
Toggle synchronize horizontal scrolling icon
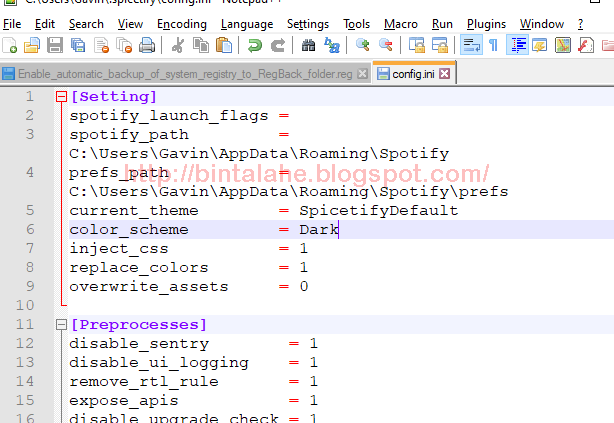pyautogui.click(x=439, y=45)
